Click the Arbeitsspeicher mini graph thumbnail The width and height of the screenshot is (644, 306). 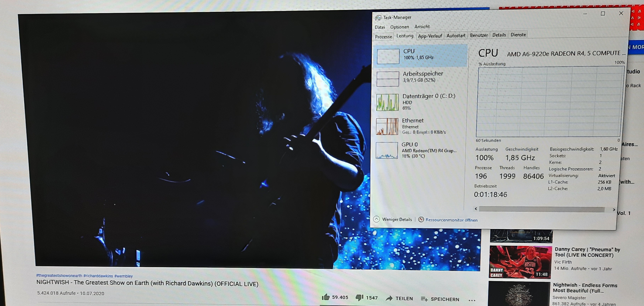tap(387, 79)
